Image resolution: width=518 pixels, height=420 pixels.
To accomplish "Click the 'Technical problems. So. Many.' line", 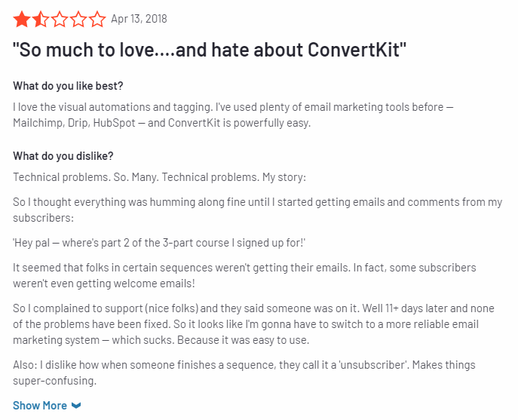I will tap(160, 177).
